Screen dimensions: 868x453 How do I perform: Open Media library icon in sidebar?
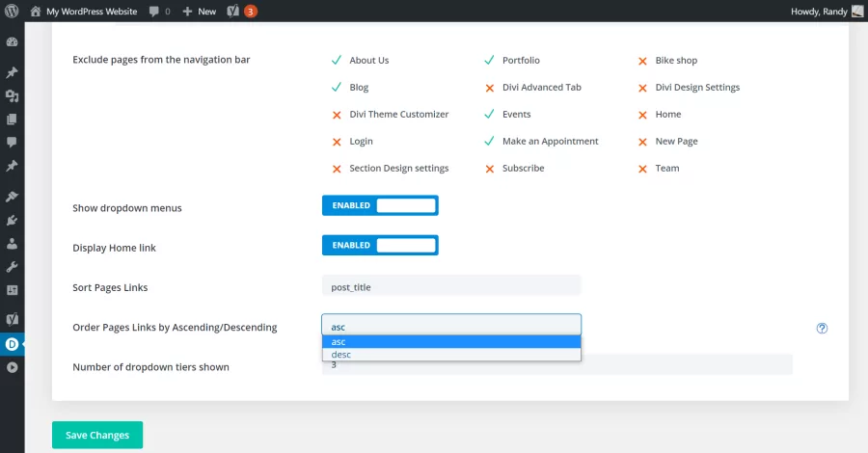point(12,95)
